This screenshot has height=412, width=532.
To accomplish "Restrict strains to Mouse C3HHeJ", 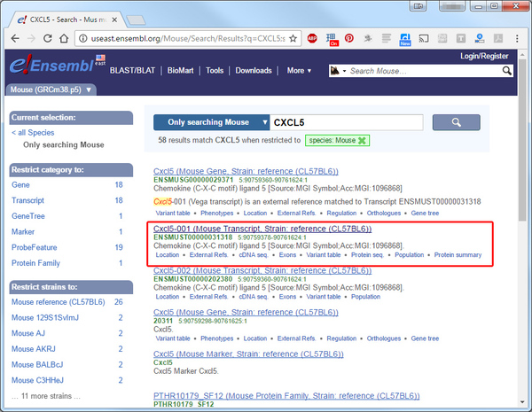I will 37,380.
